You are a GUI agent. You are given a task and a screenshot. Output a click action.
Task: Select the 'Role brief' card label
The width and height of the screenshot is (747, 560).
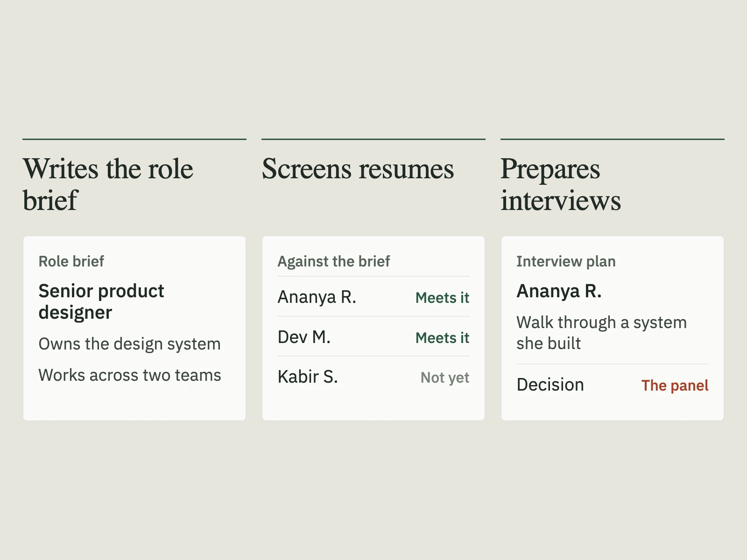[x=71, y=261]
